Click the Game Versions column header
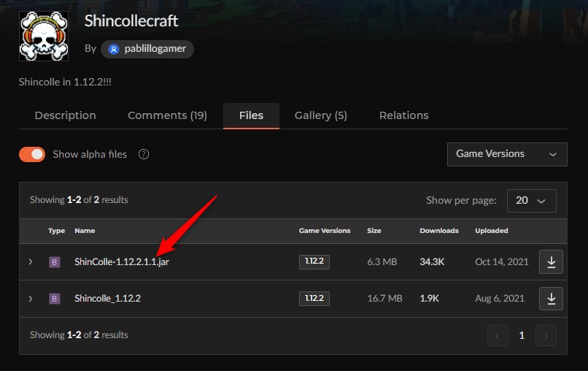This screenshot has width=588, height=371. pos(325,231)
